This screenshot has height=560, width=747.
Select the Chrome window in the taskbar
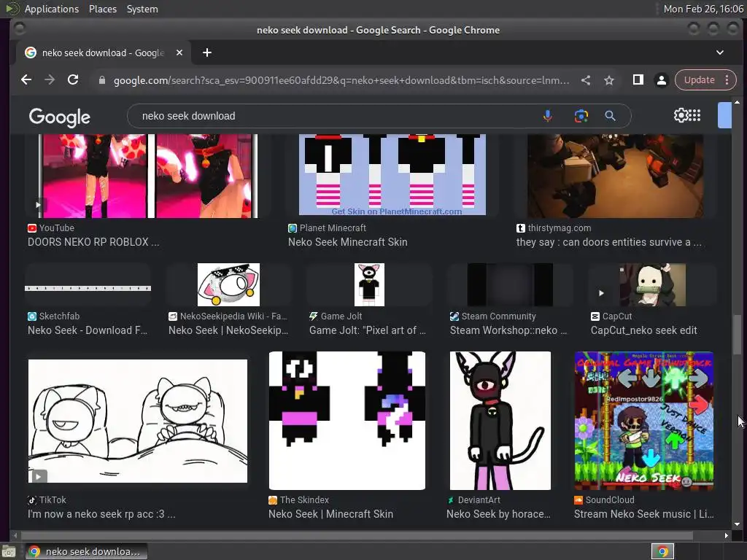point(86,551)
